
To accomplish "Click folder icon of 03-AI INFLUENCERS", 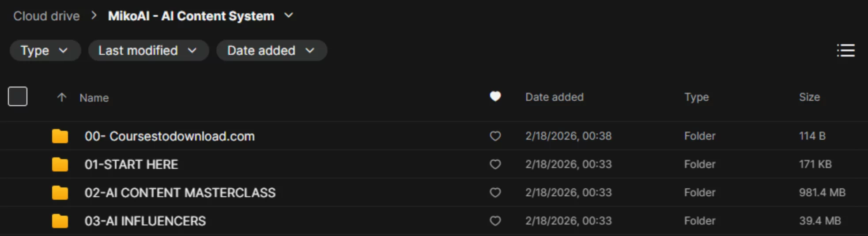I will [x=60, y=221].
